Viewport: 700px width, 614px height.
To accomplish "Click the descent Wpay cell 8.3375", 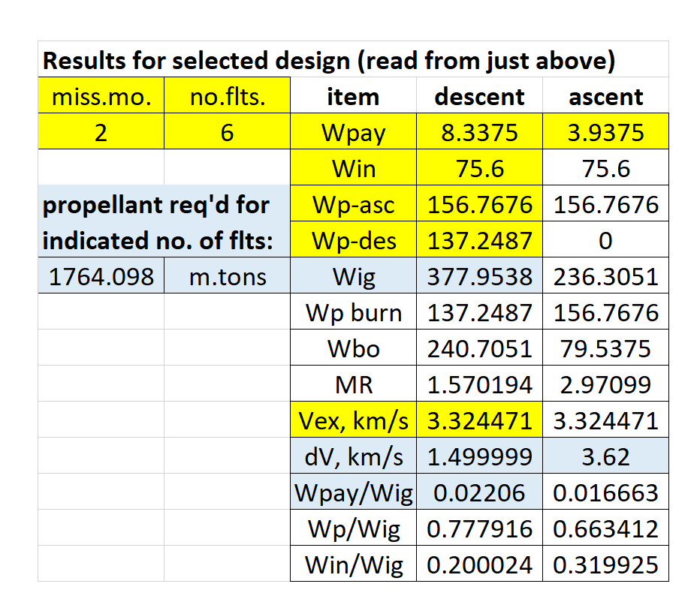I will tap(479, 131).
